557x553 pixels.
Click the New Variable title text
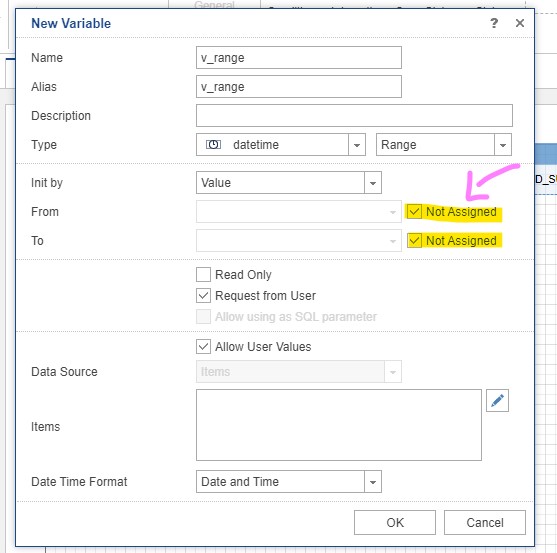click(71, 23)
